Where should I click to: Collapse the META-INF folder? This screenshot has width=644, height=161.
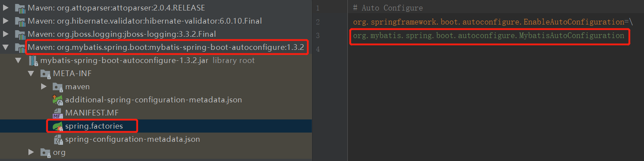(x=31, y=73)
